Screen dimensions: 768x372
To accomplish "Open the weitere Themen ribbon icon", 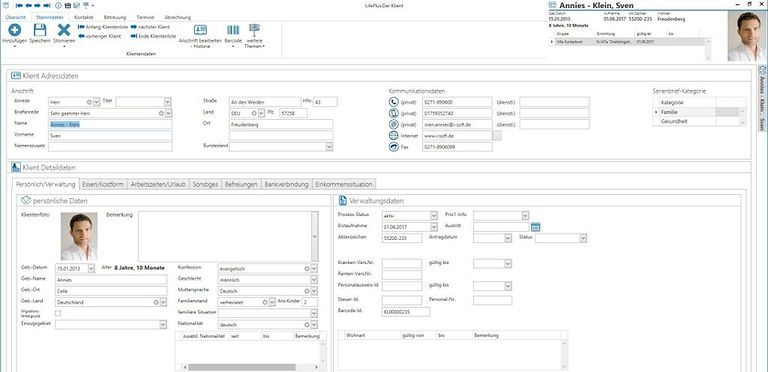I will (x=254, y=29).
